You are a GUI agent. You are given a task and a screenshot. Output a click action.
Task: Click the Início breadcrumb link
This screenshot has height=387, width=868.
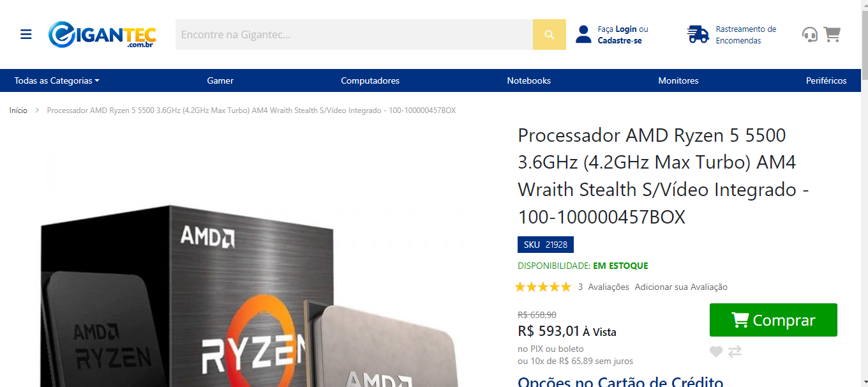tap(19, 110)
